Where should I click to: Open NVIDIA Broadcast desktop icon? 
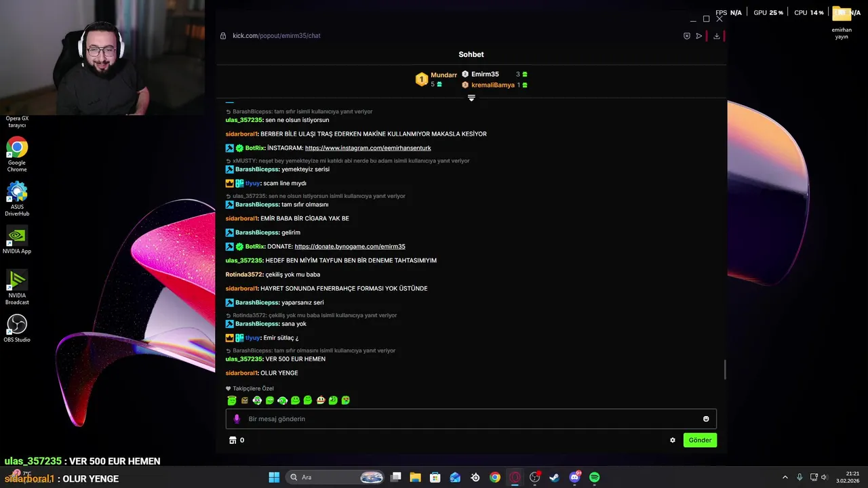17,287
